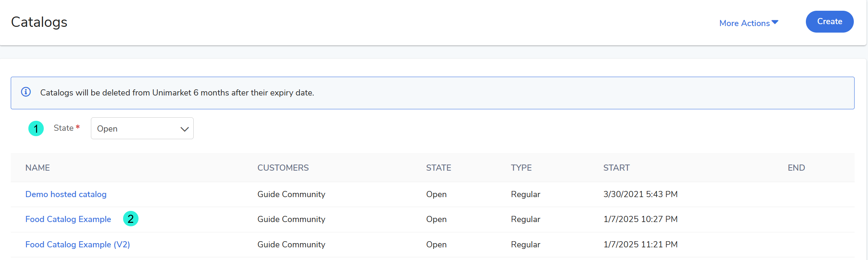Click the catalog deletion notice text

click(x=177, y=93)
